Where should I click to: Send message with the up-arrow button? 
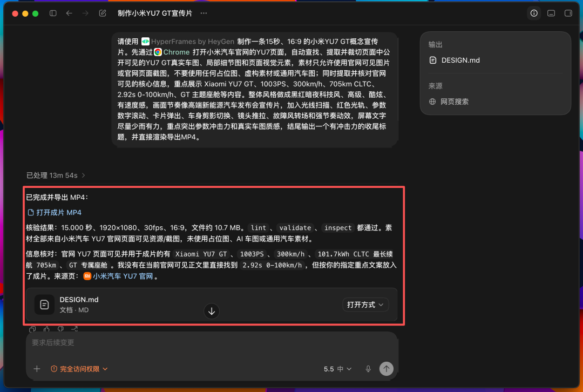387,369
